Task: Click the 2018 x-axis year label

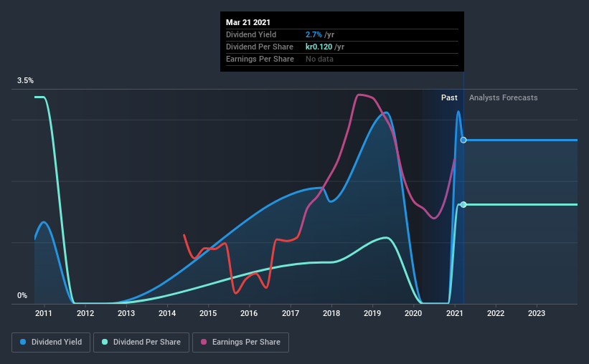Action: click(331, 313)
